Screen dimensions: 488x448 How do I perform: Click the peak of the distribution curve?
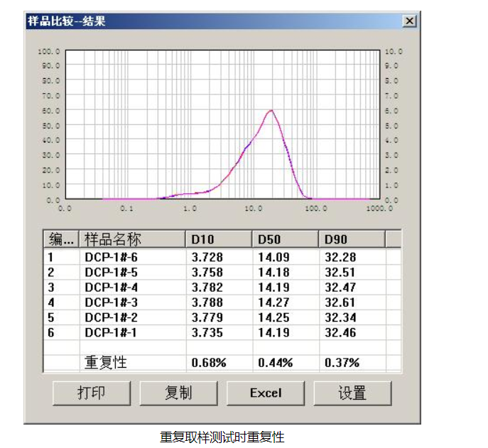point(271,110)
